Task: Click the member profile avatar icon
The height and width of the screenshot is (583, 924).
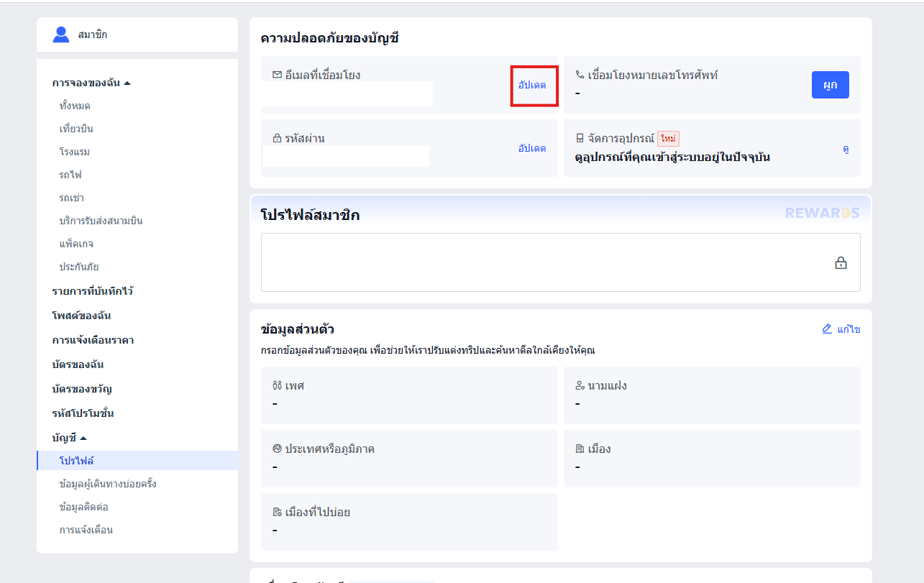Action: point(61,35)
